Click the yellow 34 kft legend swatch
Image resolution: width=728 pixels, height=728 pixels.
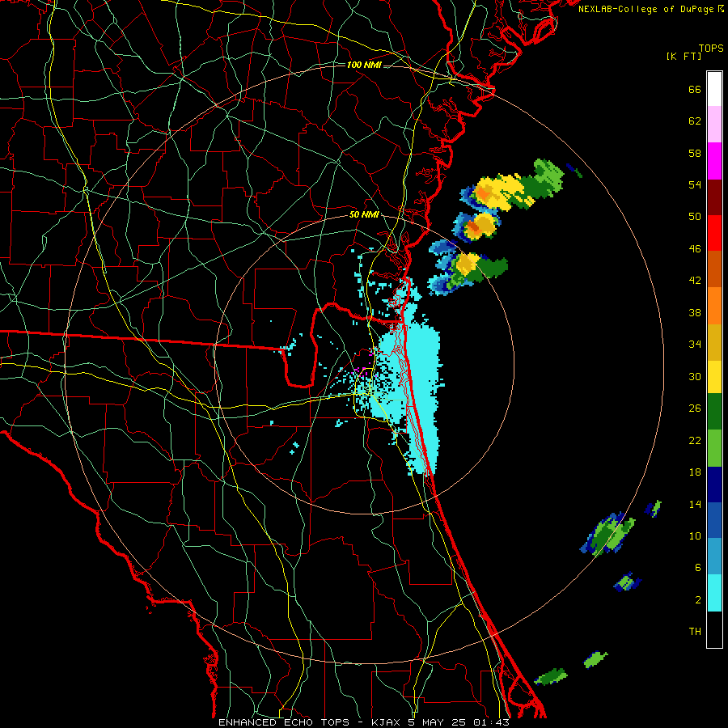714,376
